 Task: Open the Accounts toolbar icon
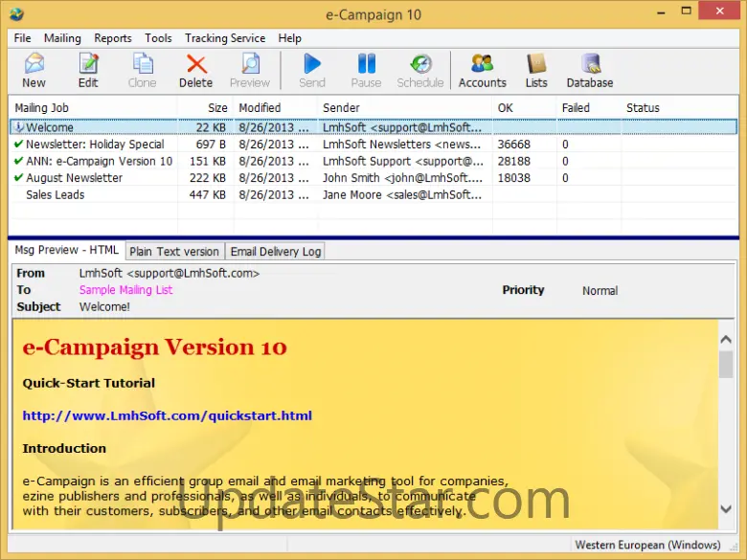tap(482, 71)
